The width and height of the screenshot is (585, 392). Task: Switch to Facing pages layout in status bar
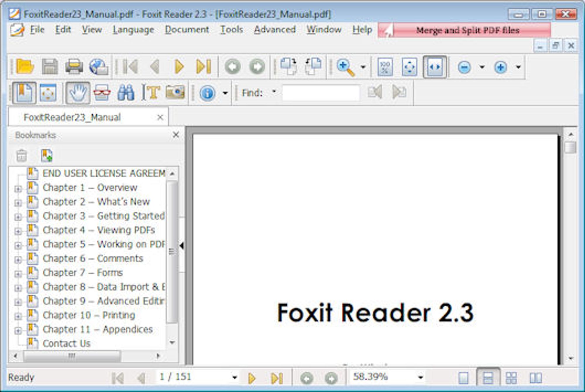pyautogui.click(x=536, y=378)
